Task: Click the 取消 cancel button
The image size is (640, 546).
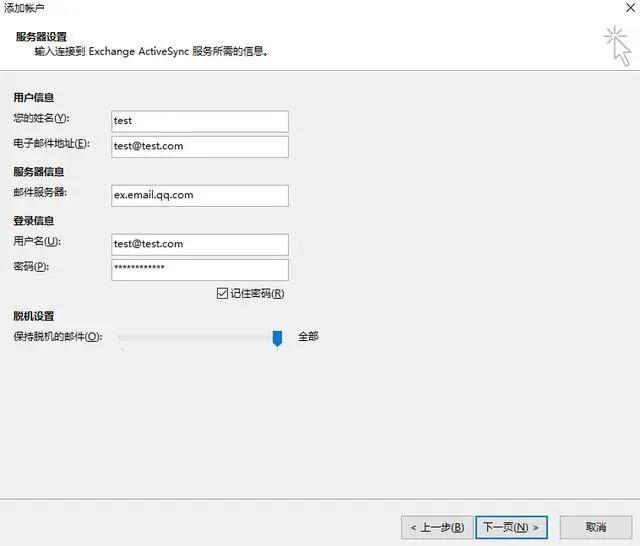Action: click(596, 527)
